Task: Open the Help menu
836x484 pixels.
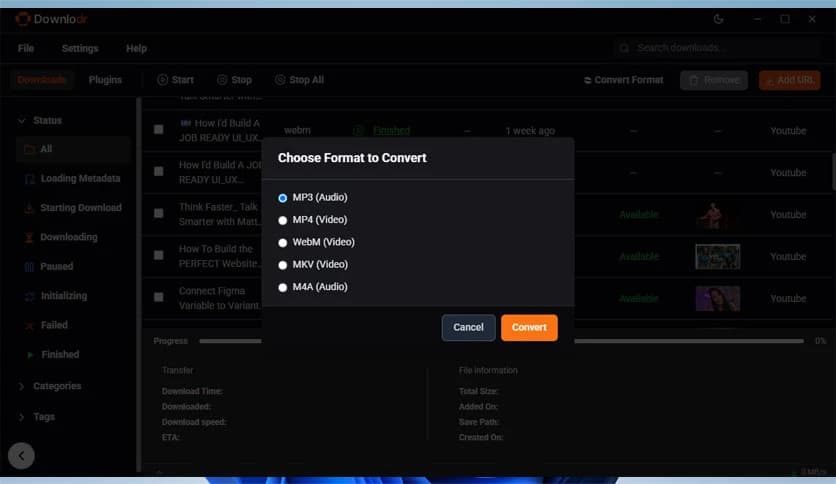Action: 136,48
